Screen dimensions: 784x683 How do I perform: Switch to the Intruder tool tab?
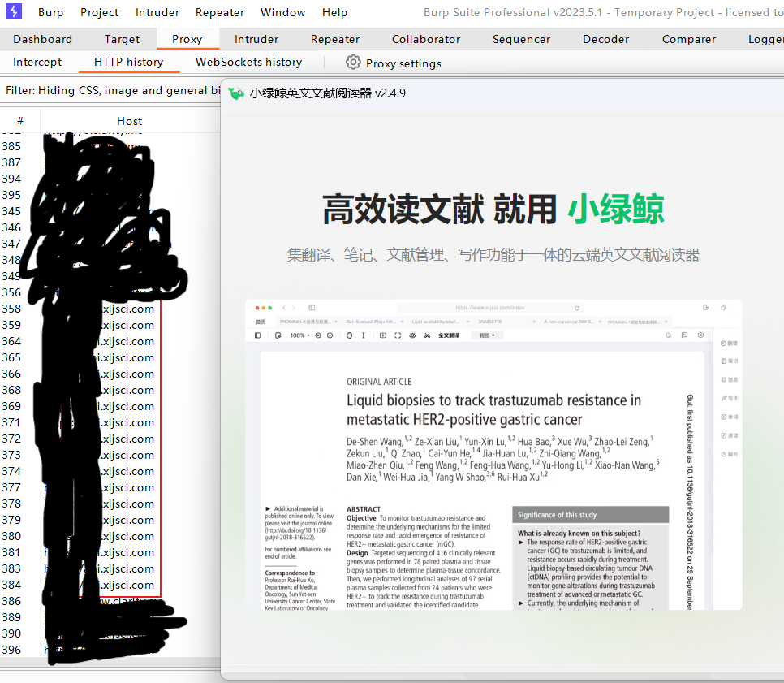(256, 39)
